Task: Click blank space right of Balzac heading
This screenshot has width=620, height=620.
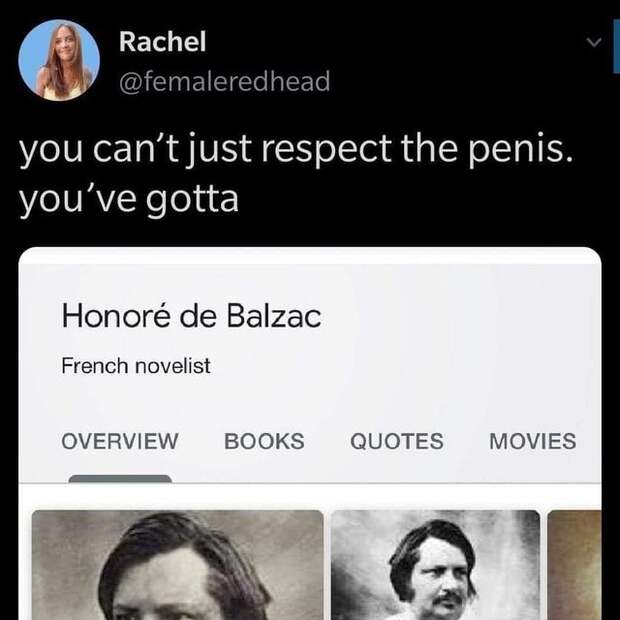Action: (x=450, y=317)
